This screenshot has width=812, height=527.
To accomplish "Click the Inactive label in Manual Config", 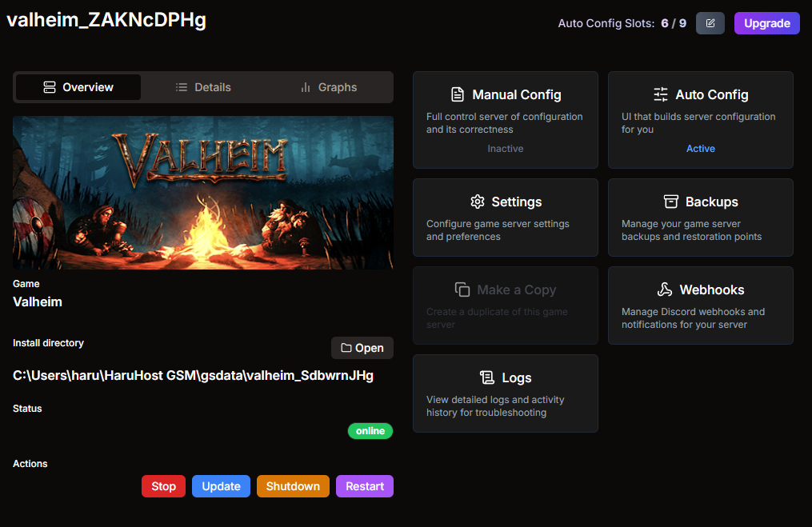I will pos(506,149).
